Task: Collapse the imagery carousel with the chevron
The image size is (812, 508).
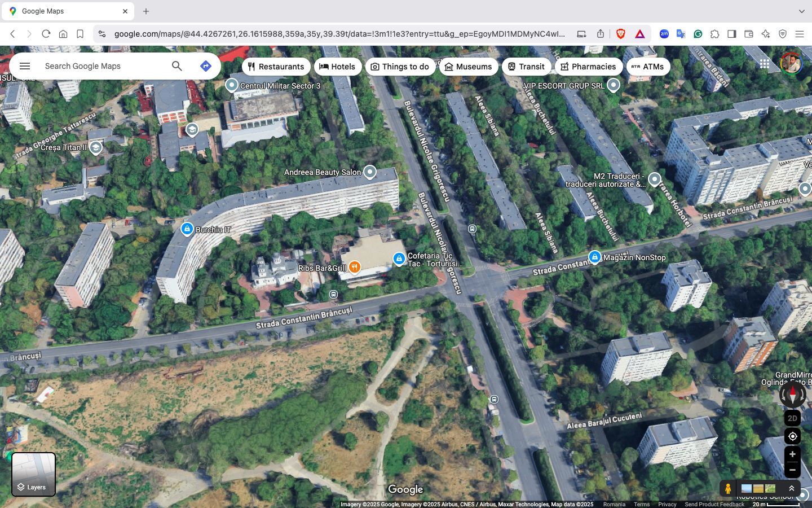Action: pyautogui.click(x=792, y=488)
